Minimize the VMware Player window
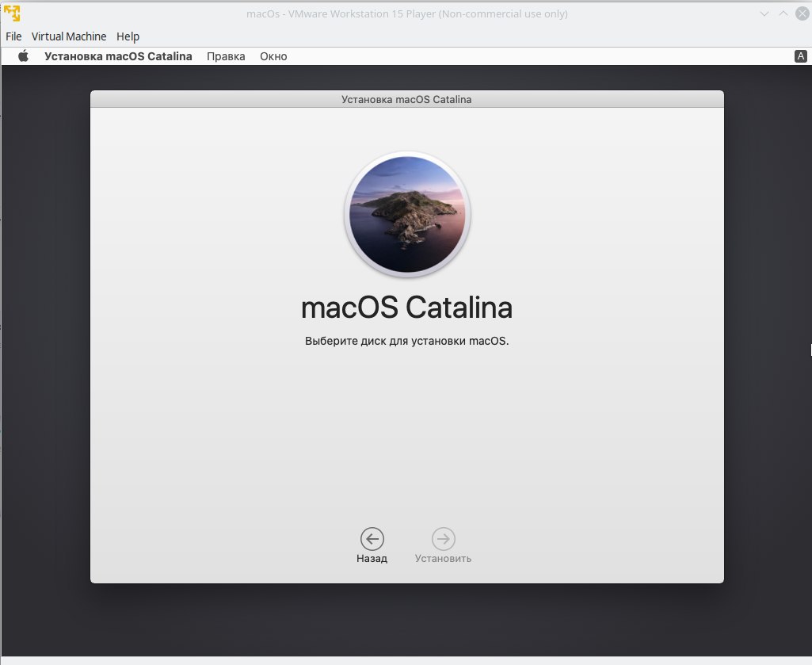The height and width of the screenshot is (665, 812). (x=764, y=13)
